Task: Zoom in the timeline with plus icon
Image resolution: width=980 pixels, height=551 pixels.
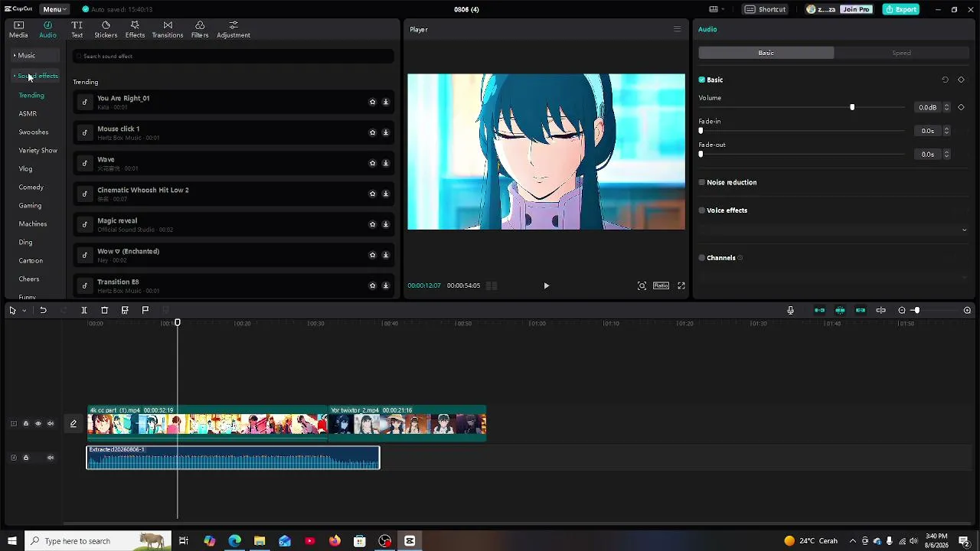Action: point(967,310)
